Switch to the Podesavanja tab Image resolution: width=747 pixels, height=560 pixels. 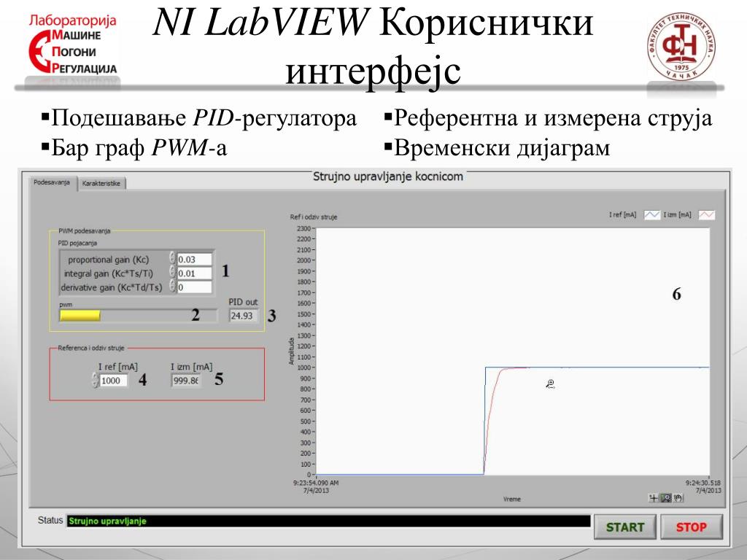[x=52, y=182]
